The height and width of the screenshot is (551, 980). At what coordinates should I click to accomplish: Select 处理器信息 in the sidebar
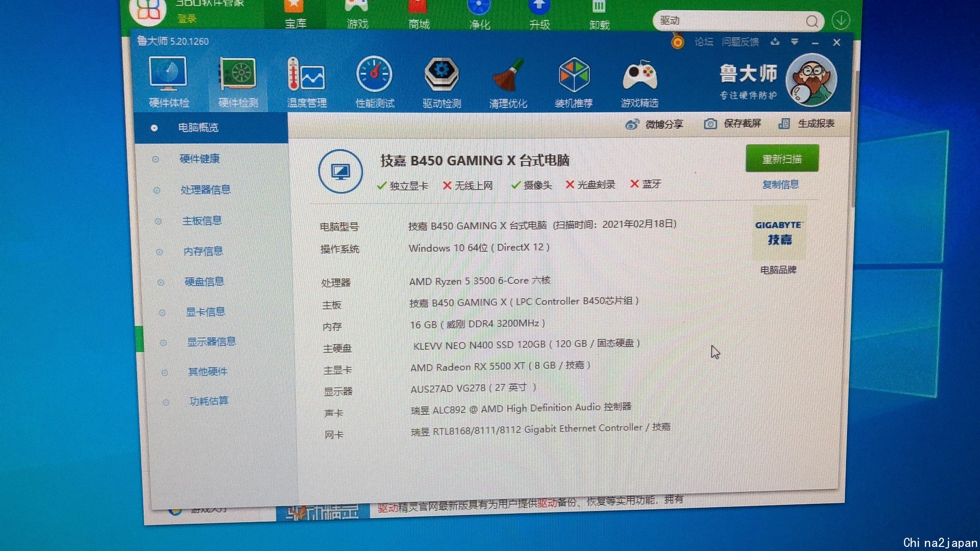pos(206,190)
